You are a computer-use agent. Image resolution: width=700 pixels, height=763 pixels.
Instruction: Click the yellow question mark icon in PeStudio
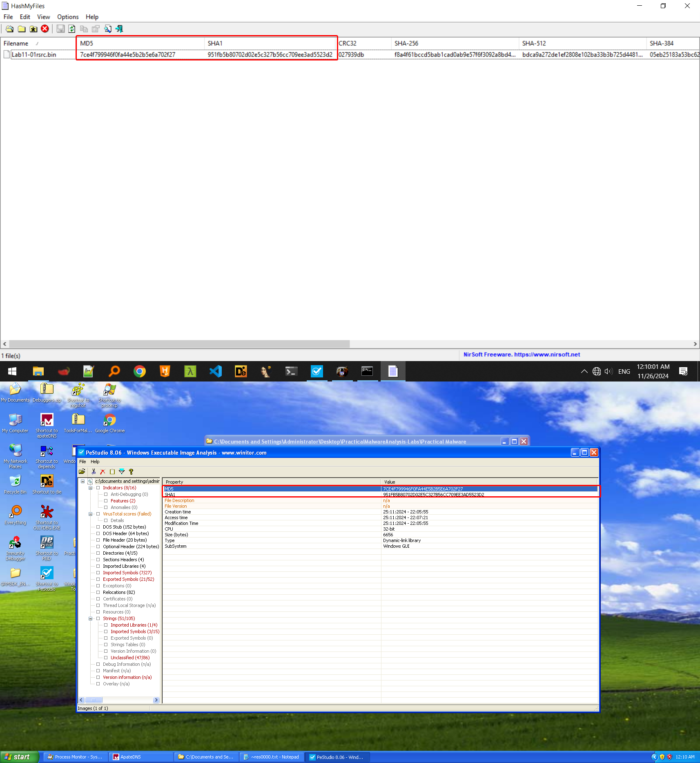[131, 471]
